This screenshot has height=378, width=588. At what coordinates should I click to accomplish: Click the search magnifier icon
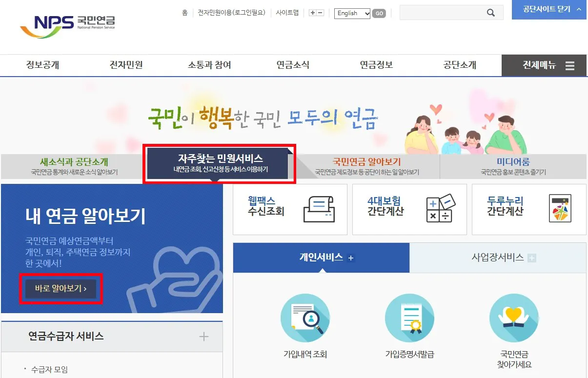click(x=491, y=12)
